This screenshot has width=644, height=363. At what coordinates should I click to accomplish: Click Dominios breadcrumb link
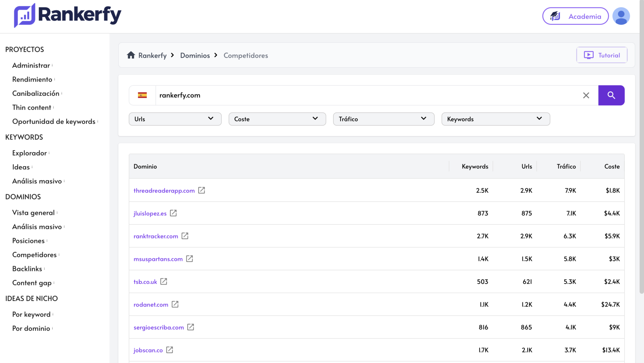tap(195, 55)
